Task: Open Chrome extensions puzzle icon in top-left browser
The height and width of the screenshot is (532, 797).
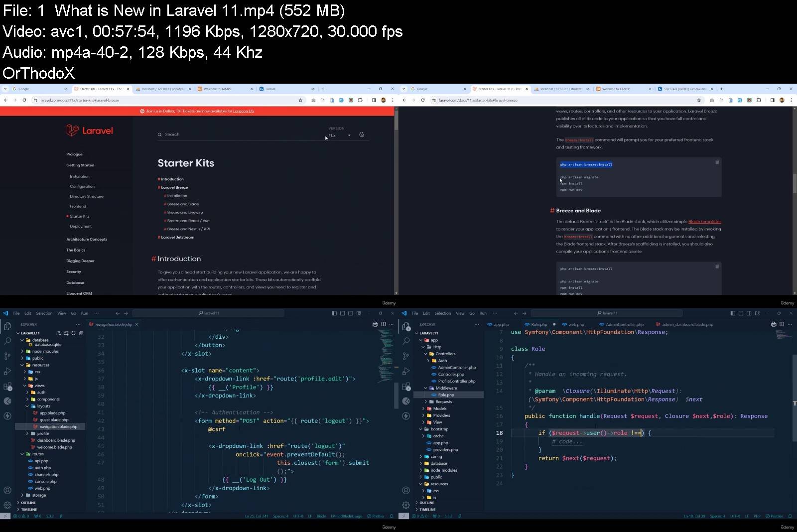Action: [x=360, y=100]
